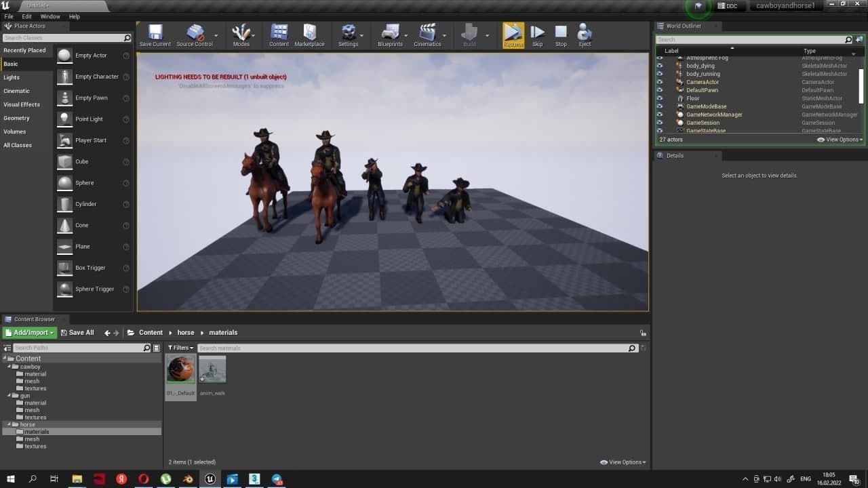Click the Resume play button

pos(513,35)
